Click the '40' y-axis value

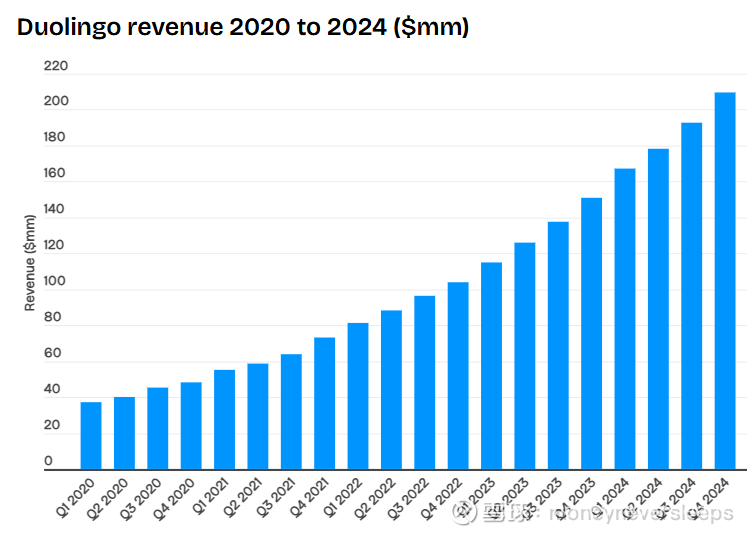[x=52, y=389]
